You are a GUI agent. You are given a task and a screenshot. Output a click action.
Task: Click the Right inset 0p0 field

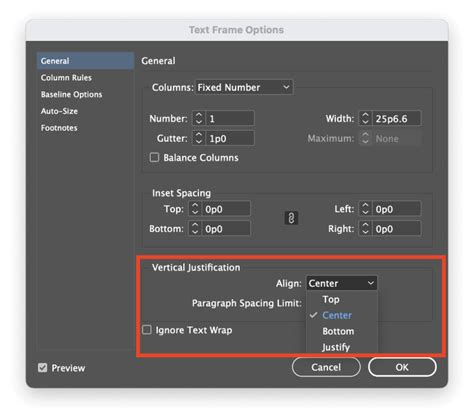pos(396,229)
